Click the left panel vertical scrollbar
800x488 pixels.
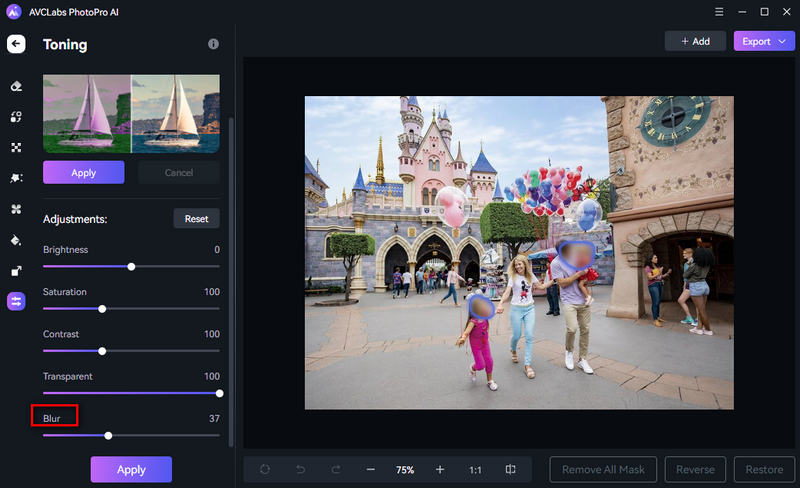[231, 281]
